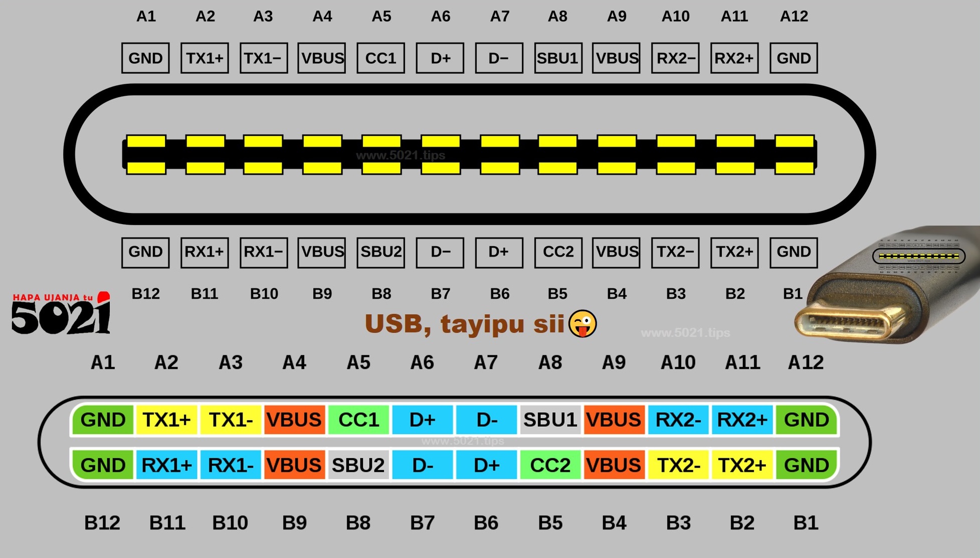Click the outlined CC1 box at top
980x558 pixels.
point(380,58)
